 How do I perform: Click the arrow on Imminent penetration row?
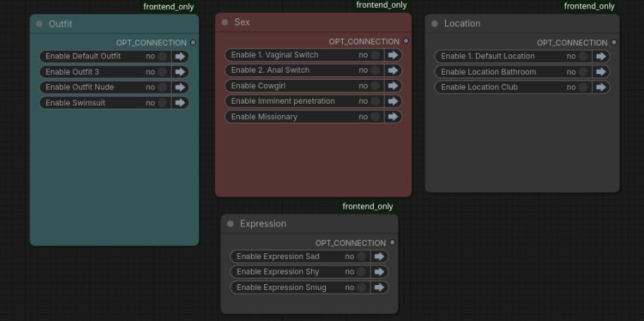(x=393, y=101)
